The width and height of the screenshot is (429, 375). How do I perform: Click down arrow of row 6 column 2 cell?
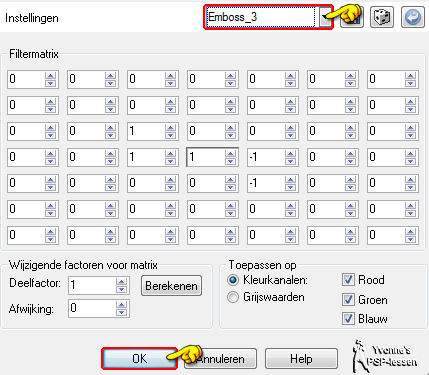(x=110, y=213)
